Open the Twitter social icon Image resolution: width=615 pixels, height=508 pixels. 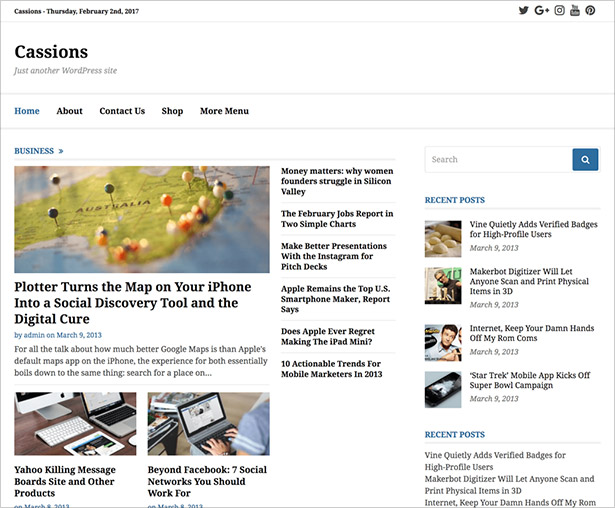coord(523,11)
